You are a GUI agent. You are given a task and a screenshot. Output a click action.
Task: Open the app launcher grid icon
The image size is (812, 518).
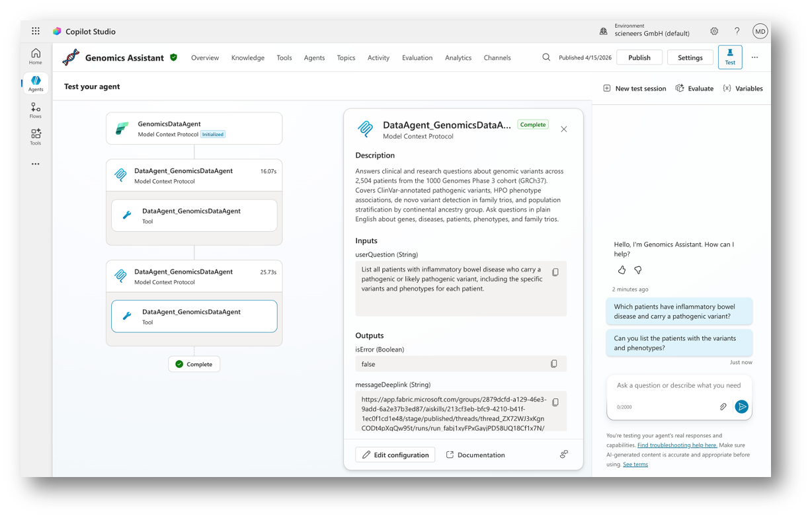[x=36, y=31]
